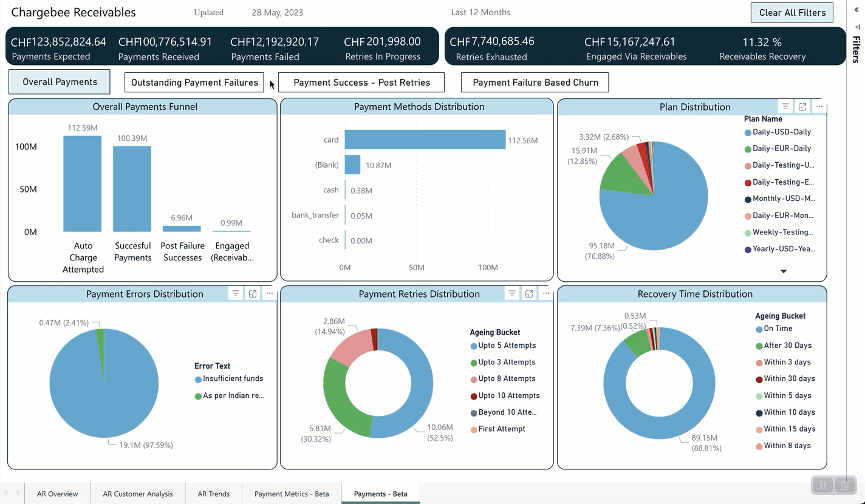865x504 pixels.
Task: Open the Outstanding Payment Failures view
Action: click(194, 83)
